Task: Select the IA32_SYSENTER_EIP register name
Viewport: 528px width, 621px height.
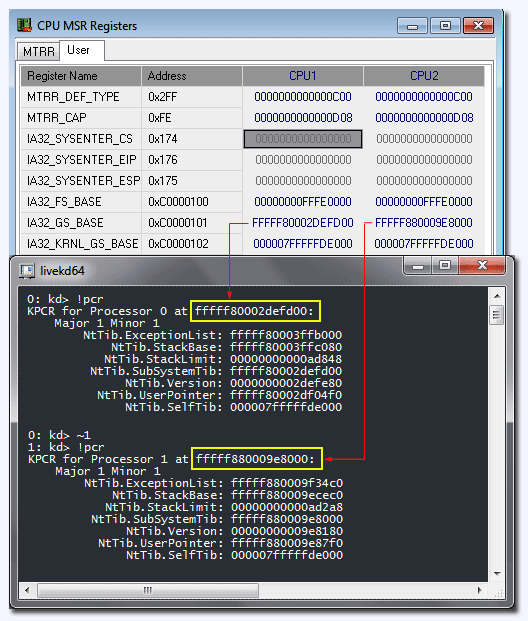Action: [x=81, y=160]
